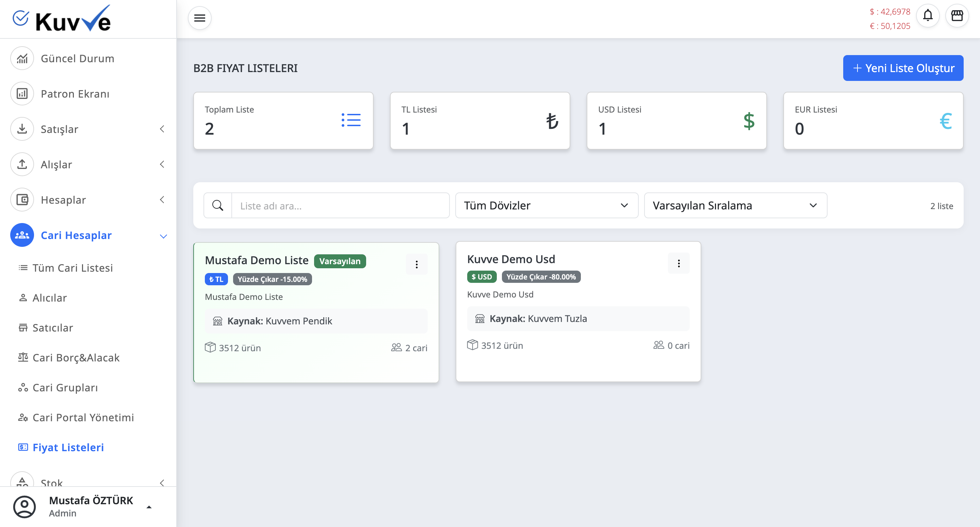Open three-dot menu on Mustafa Demo Liste
The width and height of the screenshot is (980, 527).
coord(416,264)
